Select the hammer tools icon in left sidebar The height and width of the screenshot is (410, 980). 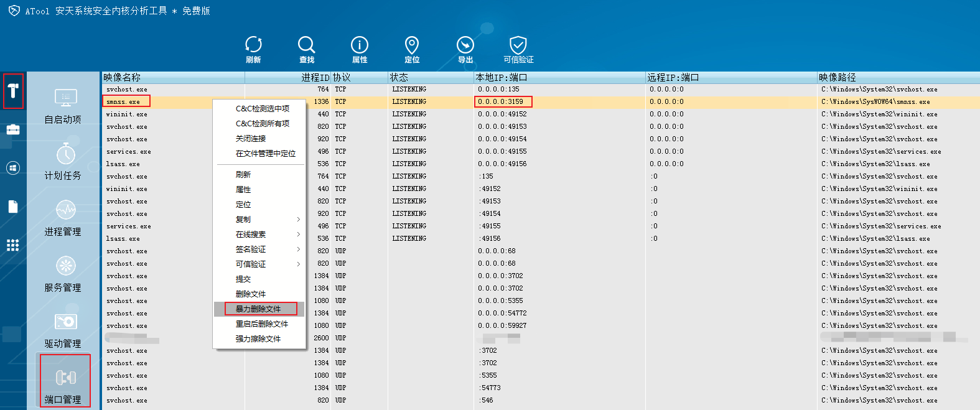(13, 91)
